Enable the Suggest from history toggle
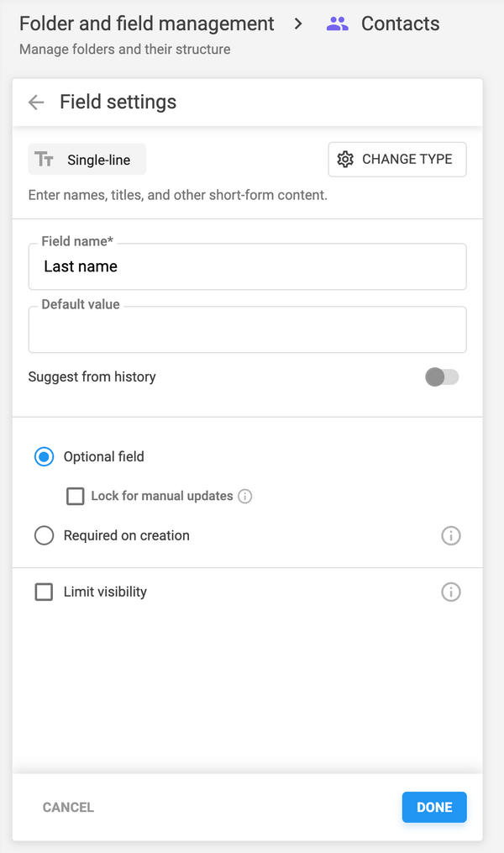Image resolution: width=504 pixels, height=853 pixels. [x=442, y=377]
